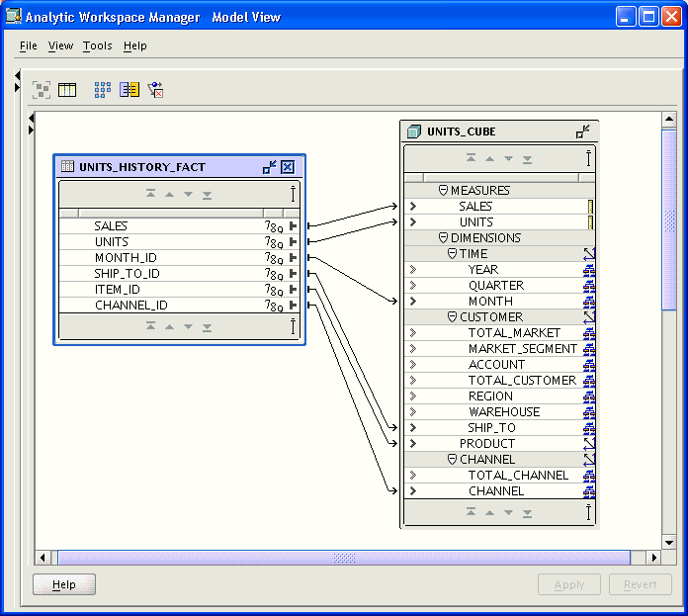Click the connector handle of MONTH_ID column
Screen dimensions: 688x616
pos(294,257)
